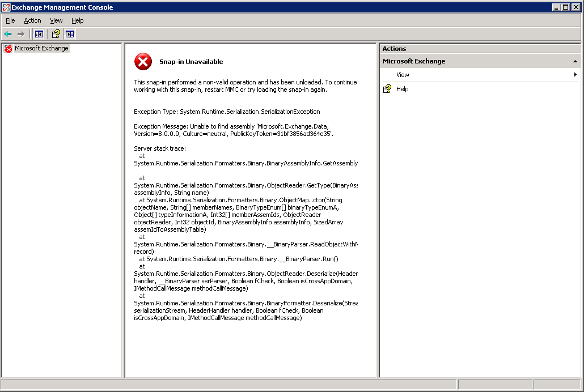Maximize the Exchange Management Console window
The image size is (584, 392).
(x=565, y=7)
